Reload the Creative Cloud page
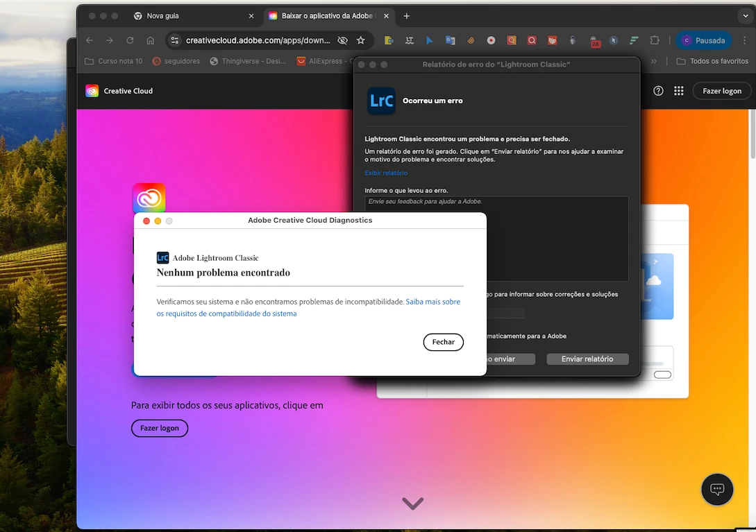756x532 pixels. pos(130,40)
